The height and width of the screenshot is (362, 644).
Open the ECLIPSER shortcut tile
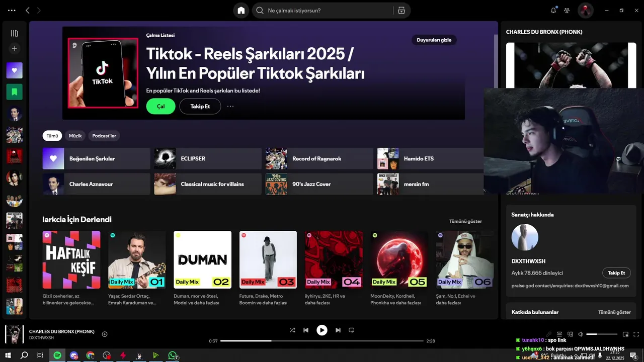pos(208,158)
